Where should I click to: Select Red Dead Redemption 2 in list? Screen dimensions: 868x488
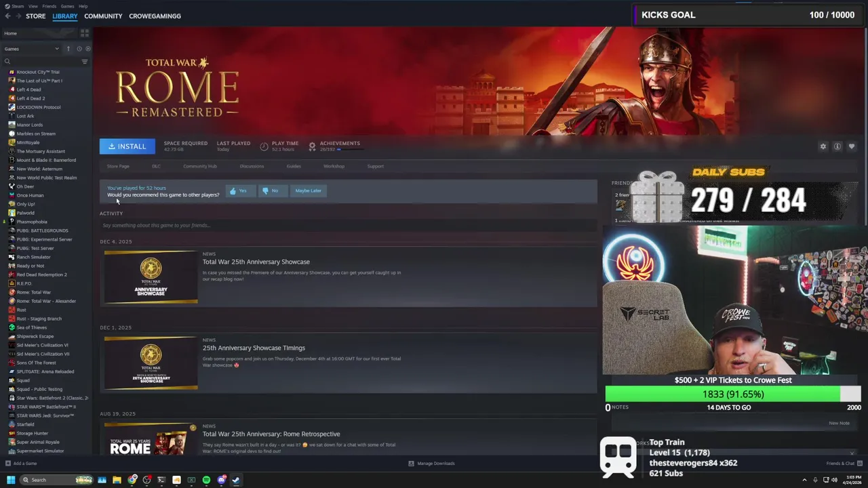click(41, 274)
